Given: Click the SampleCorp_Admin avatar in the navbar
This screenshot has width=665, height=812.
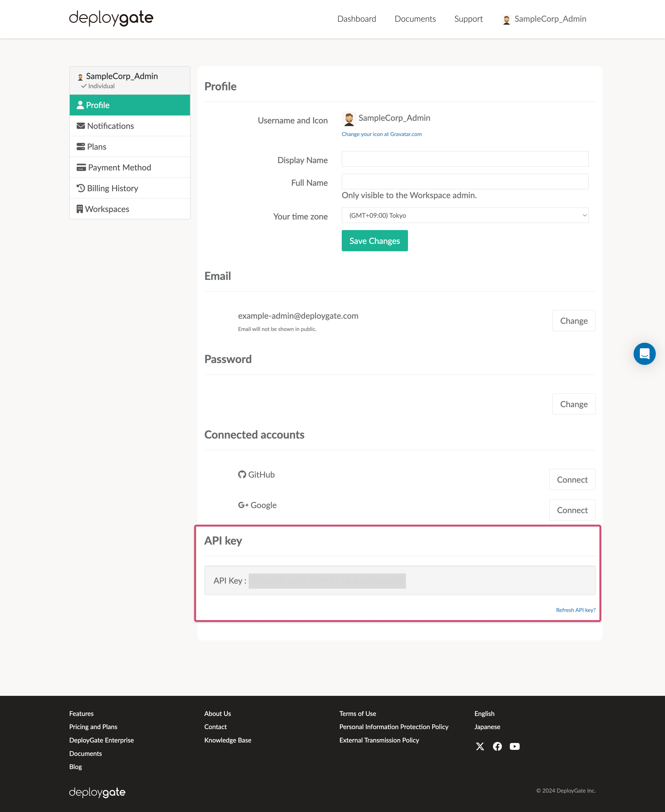Looking at the screenshot, I should point(507,19).
